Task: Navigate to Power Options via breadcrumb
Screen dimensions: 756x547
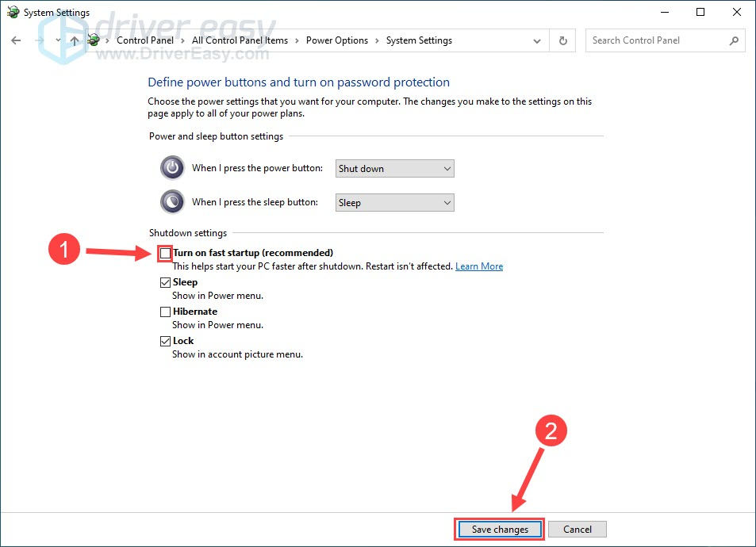Action: click(x=337, y=40)
